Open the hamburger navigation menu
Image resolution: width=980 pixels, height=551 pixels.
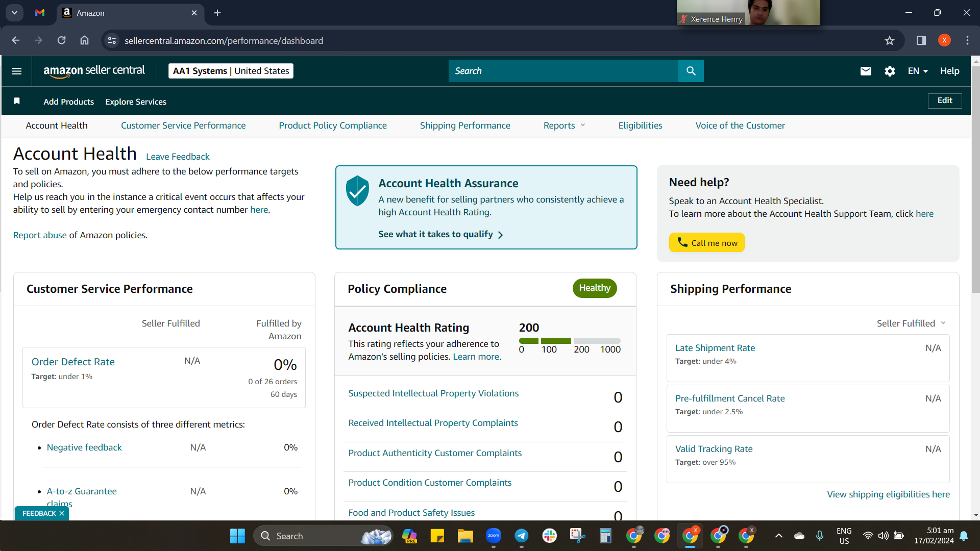pos(16,71)
